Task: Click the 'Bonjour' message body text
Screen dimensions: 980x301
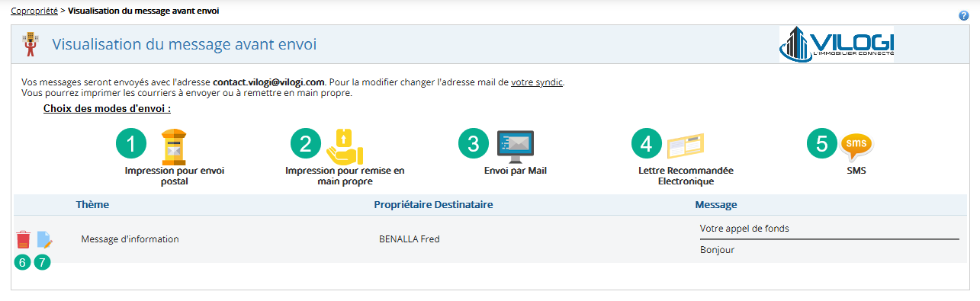Action: click(x=717, y=250)
